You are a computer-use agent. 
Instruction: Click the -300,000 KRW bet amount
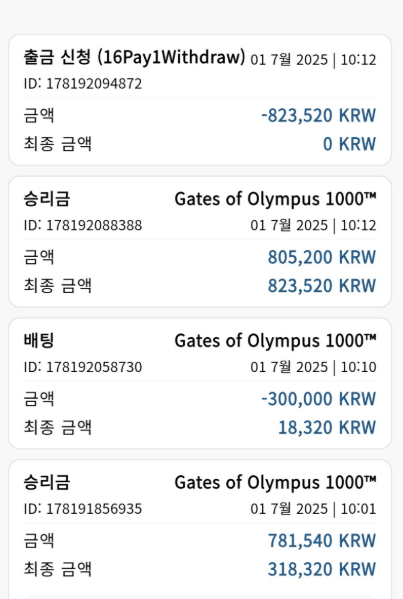click(319, 399)
